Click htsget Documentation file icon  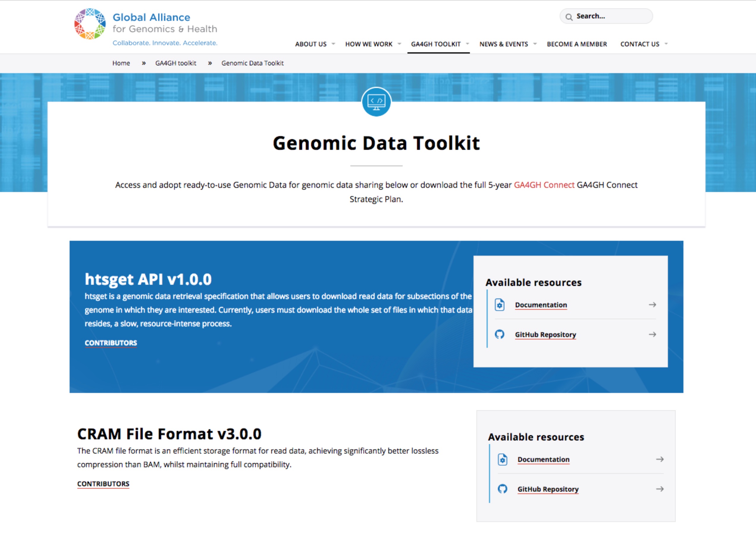coord(499,304)
